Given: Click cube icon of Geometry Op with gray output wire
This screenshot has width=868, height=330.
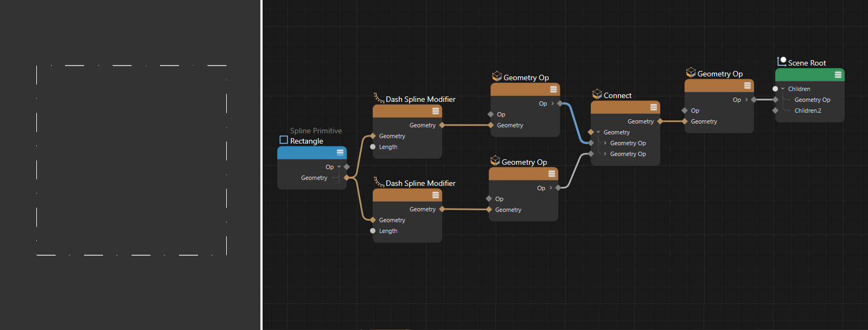Looking at the screenshot, I should point(495,161).
